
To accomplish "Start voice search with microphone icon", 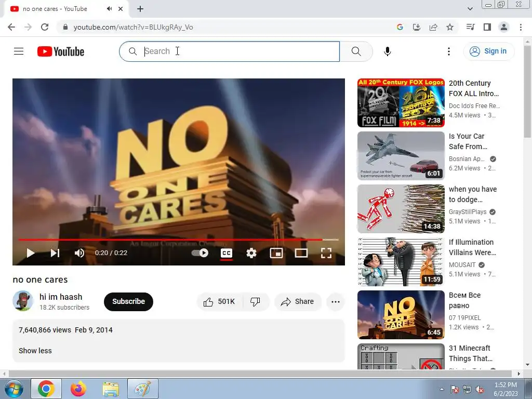I will (x=387, y=51).
